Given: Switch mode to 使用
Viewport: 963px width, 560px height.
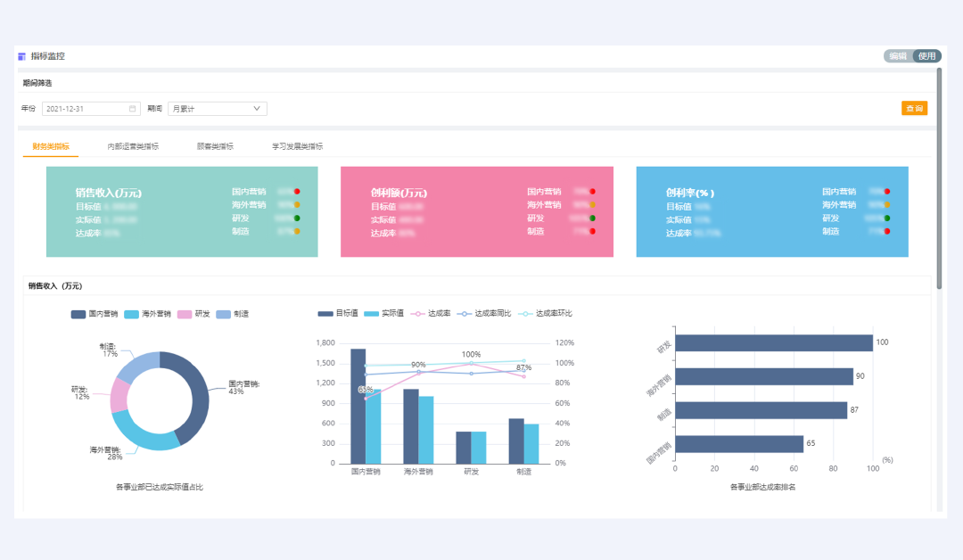Looking at the screenshot, I should tap(926, 56).
